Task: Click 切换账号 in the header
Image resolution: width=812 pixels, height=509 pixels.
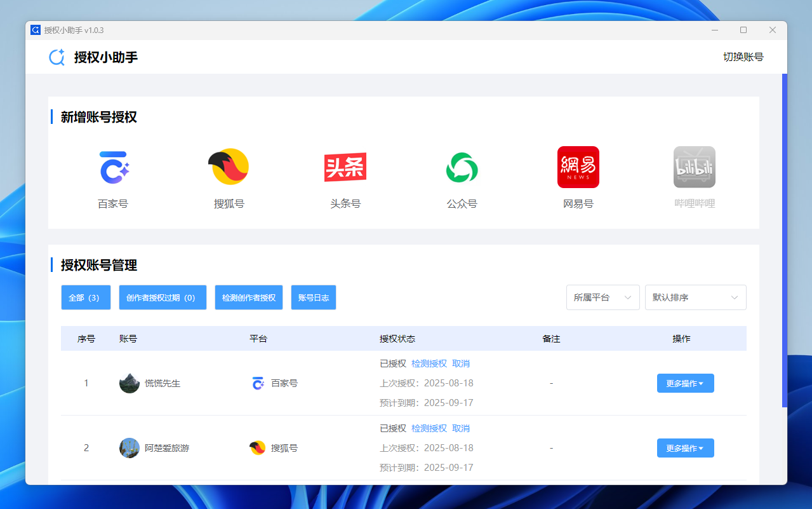Action: pyautogui.click(x=743, y=57)
